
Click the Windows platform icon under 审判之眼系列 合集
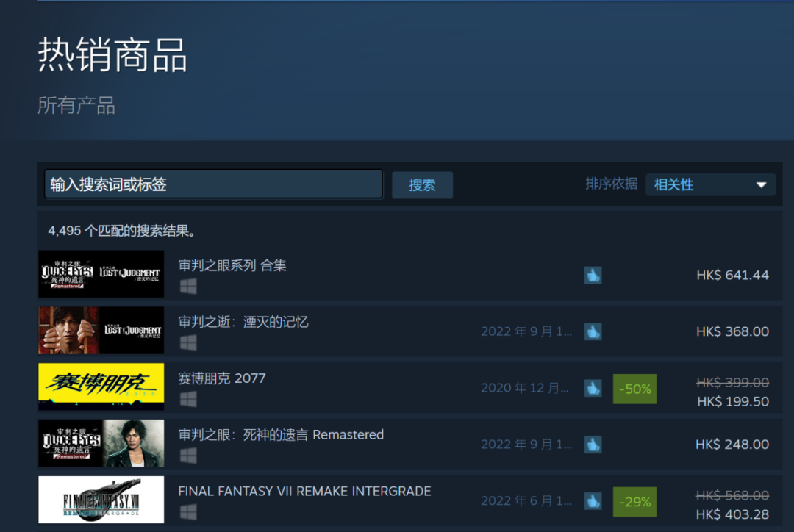(188, 286)
